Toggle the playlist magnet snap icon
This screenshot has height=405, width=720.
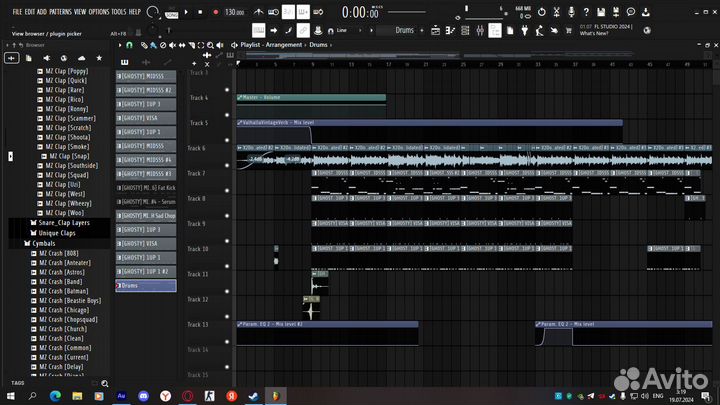coord(132,45)
